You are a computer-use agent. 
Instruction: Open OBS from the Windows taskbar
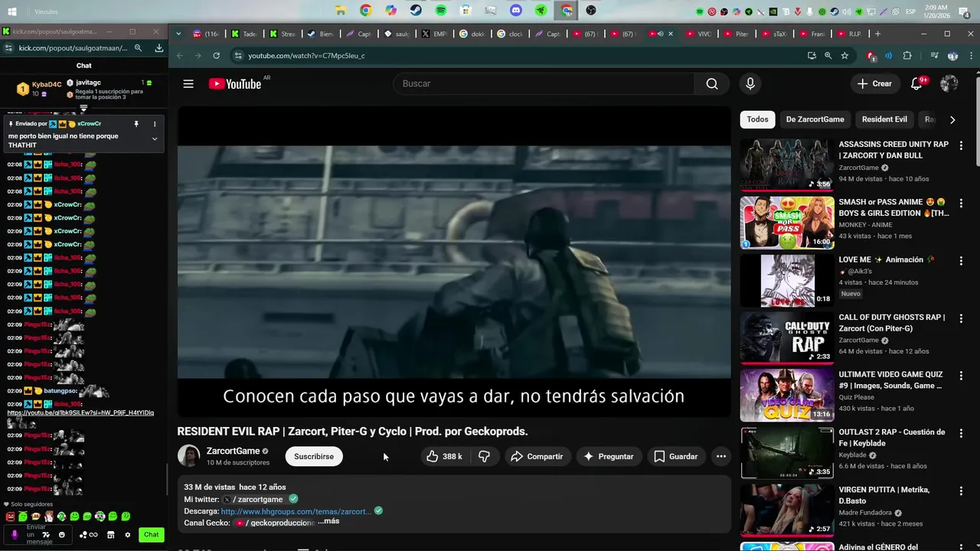click(591, 11)
